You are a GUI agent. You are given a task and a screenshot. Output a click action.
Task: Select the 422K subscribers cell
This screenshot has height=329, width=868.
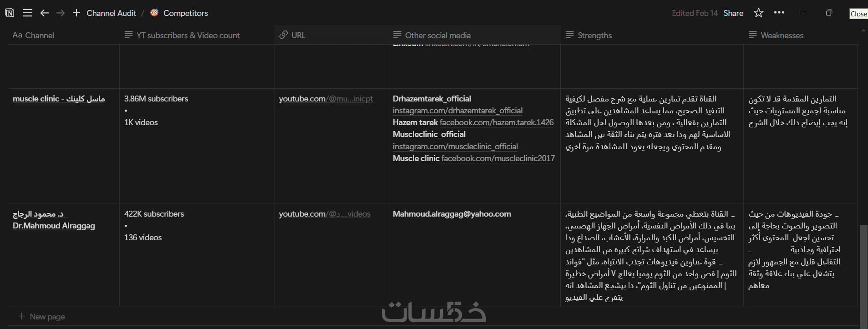154,214
